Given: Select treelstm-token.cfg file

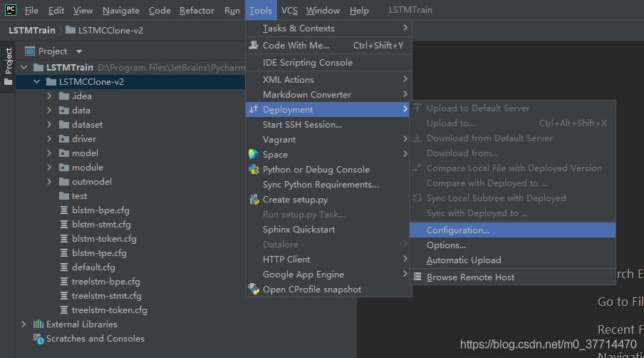Looking at the screenshot, I should [x=109, y=310].
